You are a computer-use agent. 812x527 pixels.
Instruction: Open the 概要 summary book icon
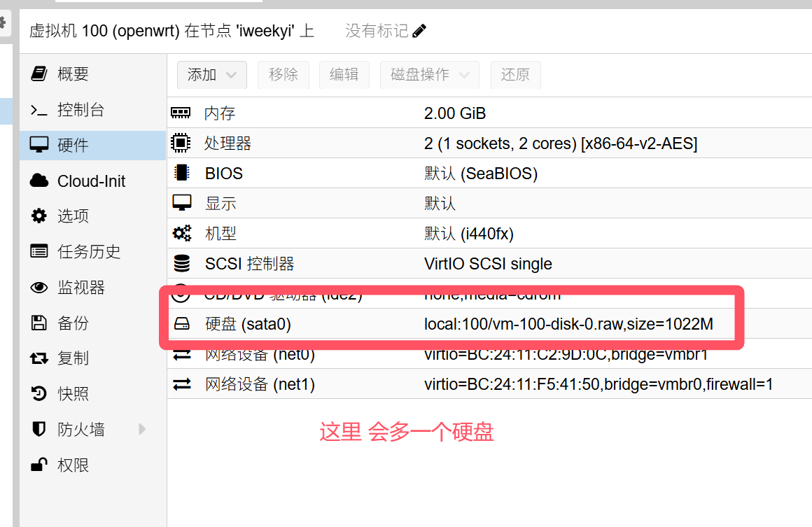pyautogui.click(x=39, y=73)
